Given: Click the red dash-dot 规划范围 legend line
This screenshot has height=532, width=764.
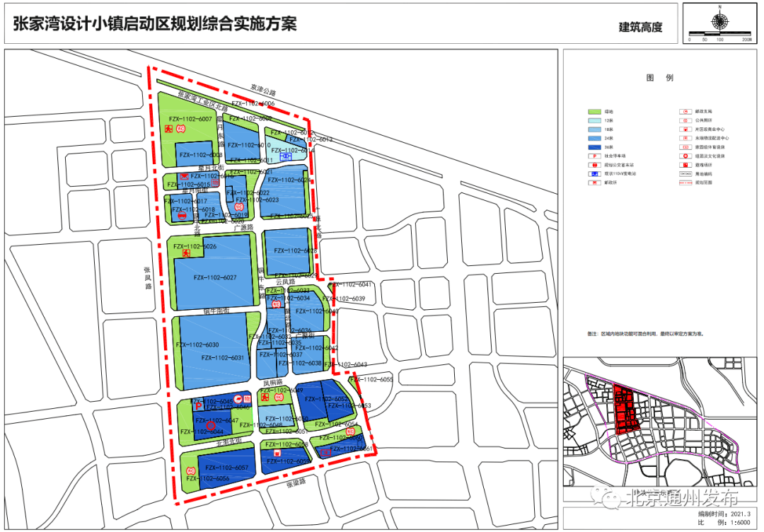Looking at the screenshot, I should click(685, 183).
